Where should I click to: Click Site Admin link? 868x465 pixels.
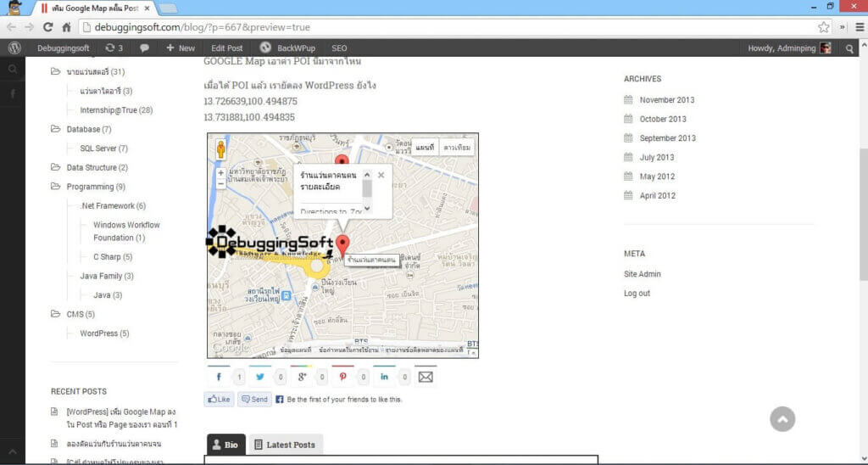643,274
